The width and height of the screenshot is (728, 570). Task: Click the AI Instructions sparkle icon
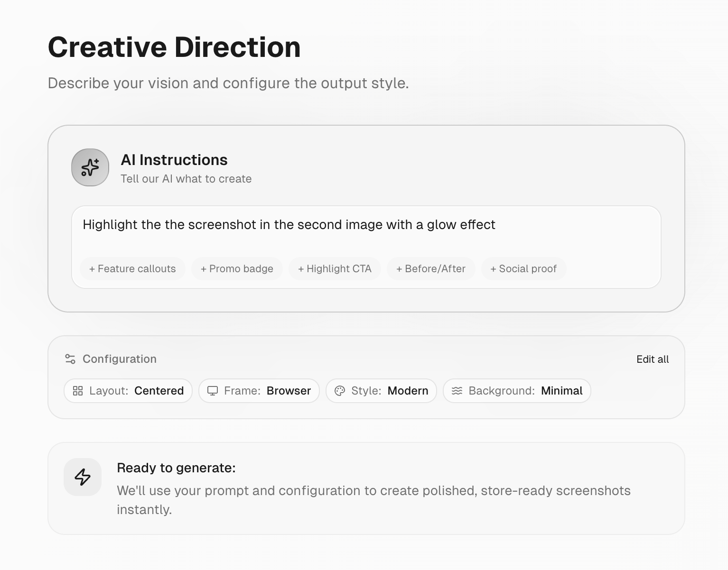click(x=90, y=167)
